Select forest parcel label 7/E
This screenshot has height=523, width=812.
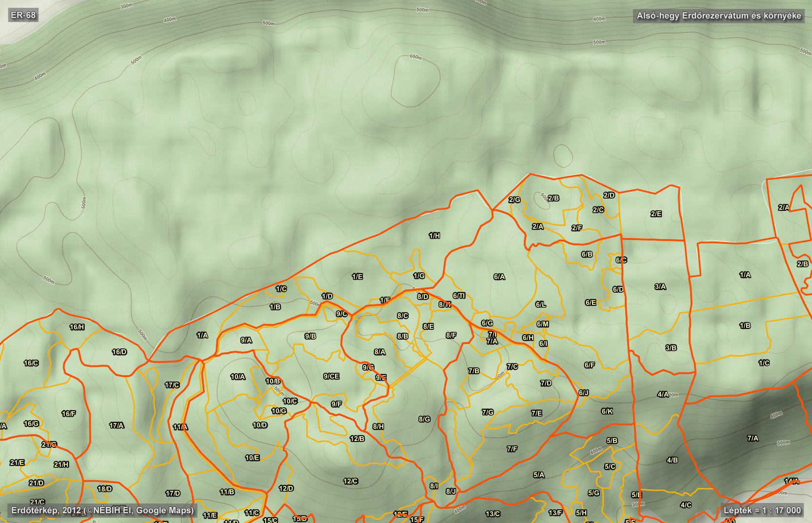click(x=536, y=413)
